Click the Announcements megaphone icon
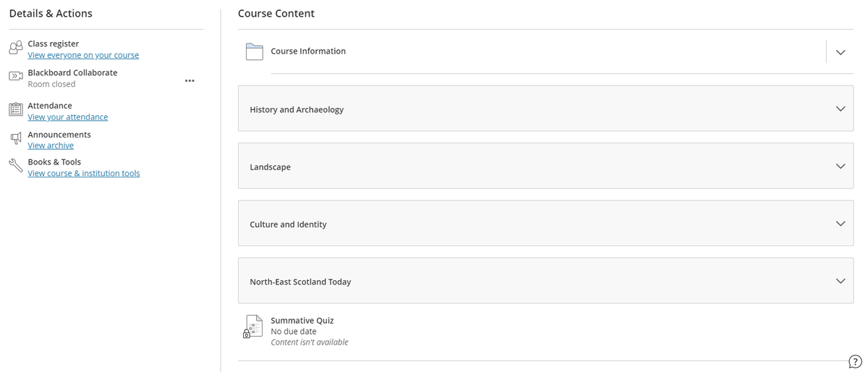 pyautogui.click(x=16, y=138)
